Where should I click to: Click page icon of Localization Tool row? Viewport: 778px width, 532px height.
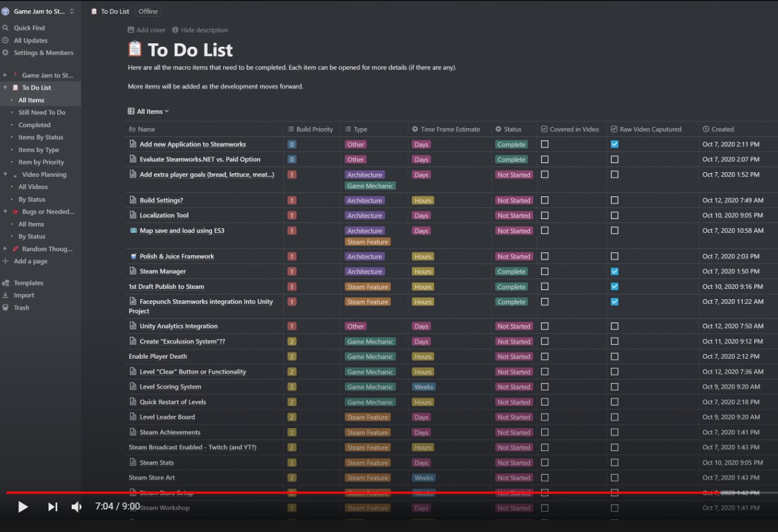click(133, 215)
